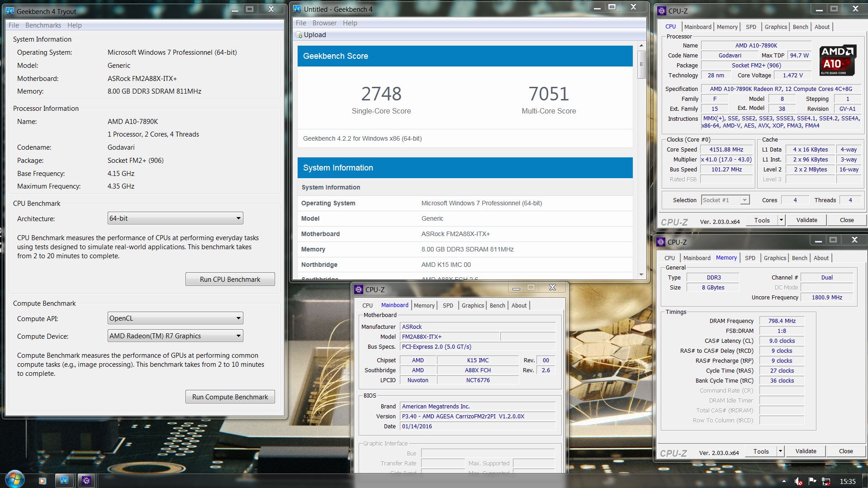Click the Geekbench results scrollbar up arrow
Image resolution: width=868 pixels, height=488 pixels.
641,46
